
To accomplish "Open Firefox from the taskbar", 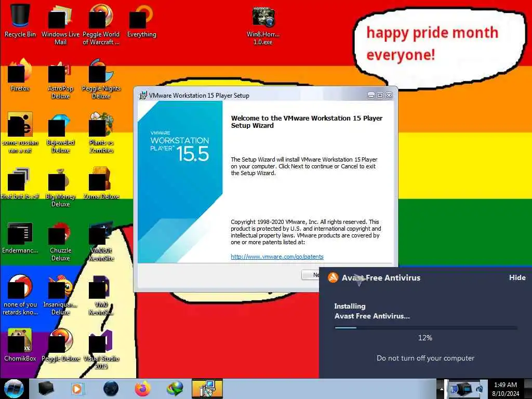I will [x=142, y=389].
